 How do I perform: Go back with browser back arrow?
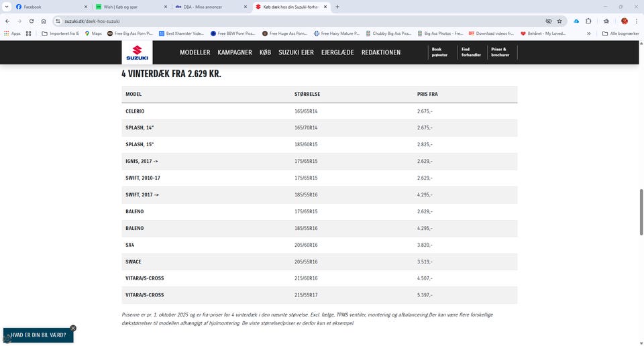(7, 21)
